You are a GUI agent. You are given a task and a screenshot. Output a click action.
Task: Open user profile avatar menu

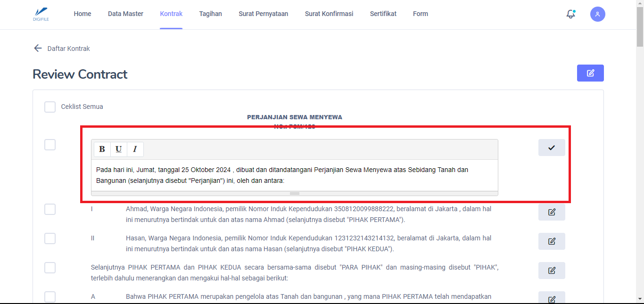(597, 14)
